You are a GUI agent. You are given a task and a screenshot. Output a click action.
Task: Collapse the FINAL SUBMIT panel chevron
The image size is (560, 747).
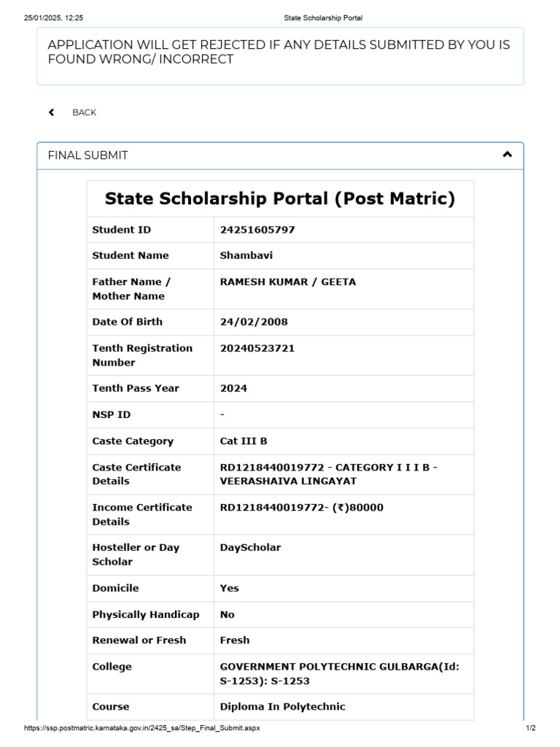pyautogui.click(x=507, y=155)
